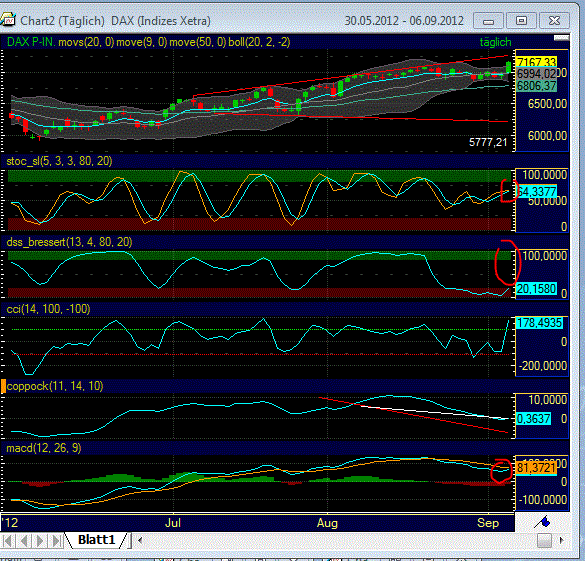Viewport: 585px width, 561px height.
Task: Click the macd(12, 26, 9) panel header
Action: (x=44, y=448)
